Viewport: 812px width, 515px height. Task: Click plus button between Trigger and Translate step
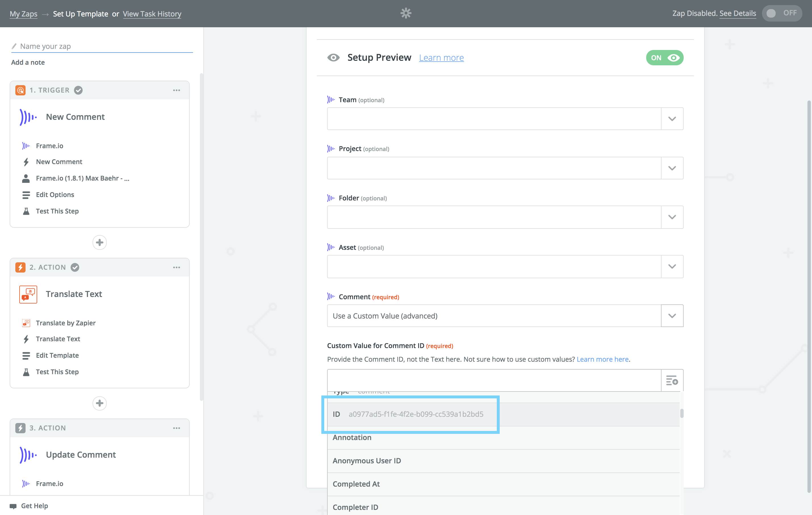coord(99,242)
